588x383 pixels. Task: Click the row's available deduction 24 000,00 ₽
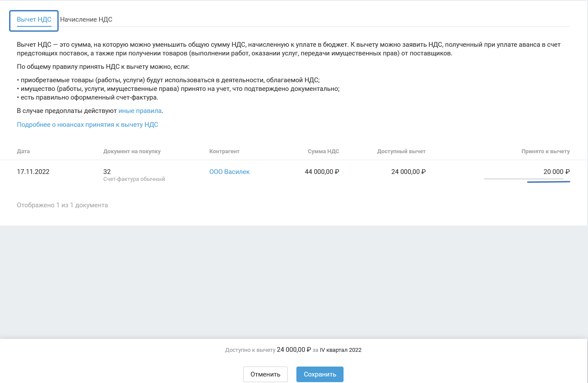408,172
